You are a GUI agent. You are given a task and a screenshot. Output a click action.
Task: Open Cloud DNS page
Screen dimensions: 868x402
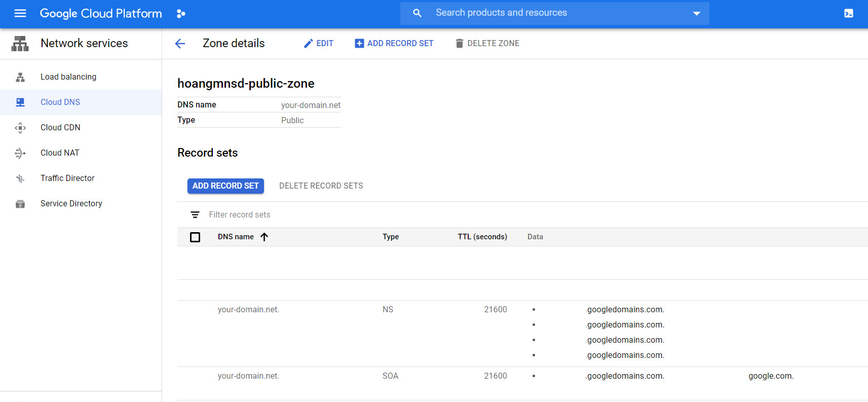pos(60,102)
